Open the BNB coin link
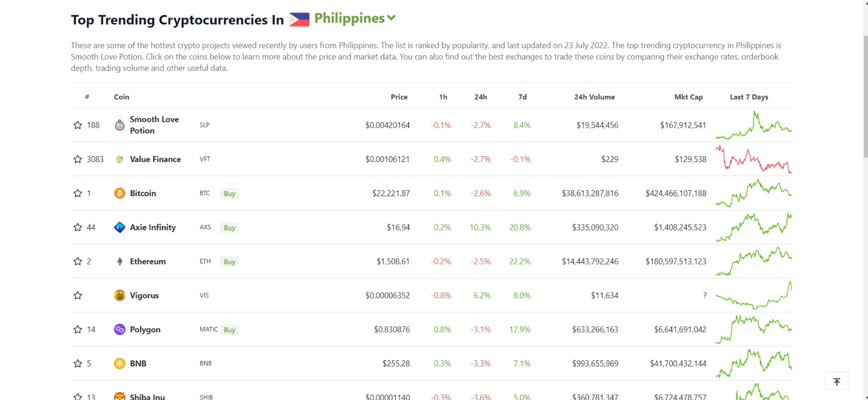 138,364
